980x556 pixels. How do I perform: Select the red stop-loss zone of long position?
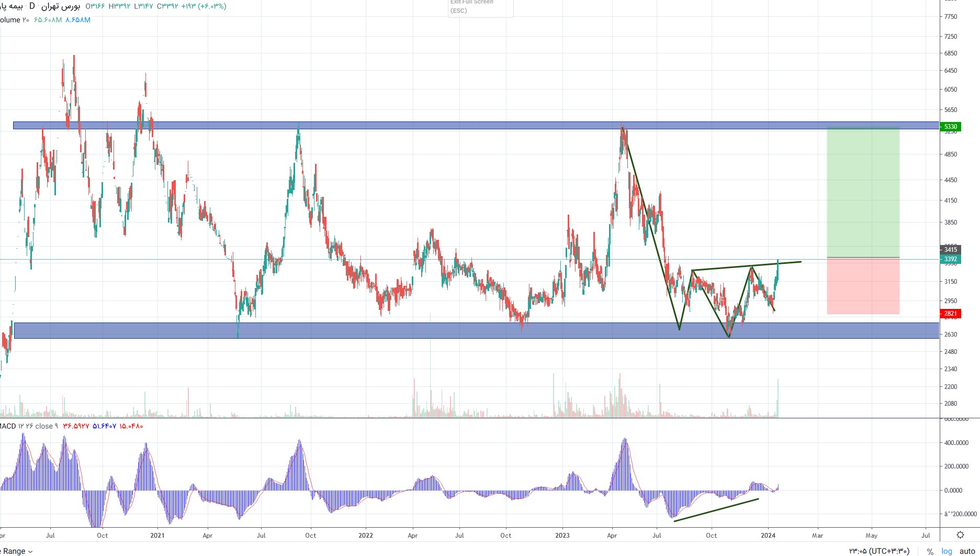[x=863, y=286]
